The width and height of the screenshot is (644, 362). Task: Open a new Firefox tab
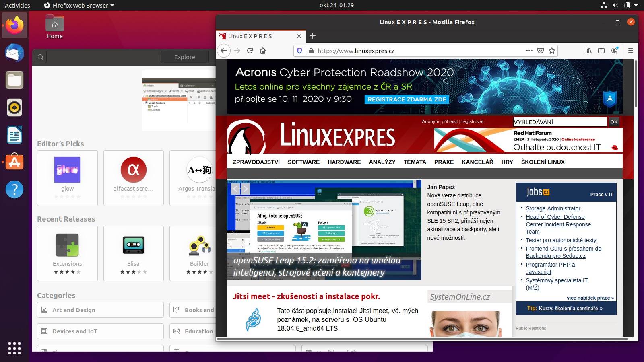(x=313, y=36)
